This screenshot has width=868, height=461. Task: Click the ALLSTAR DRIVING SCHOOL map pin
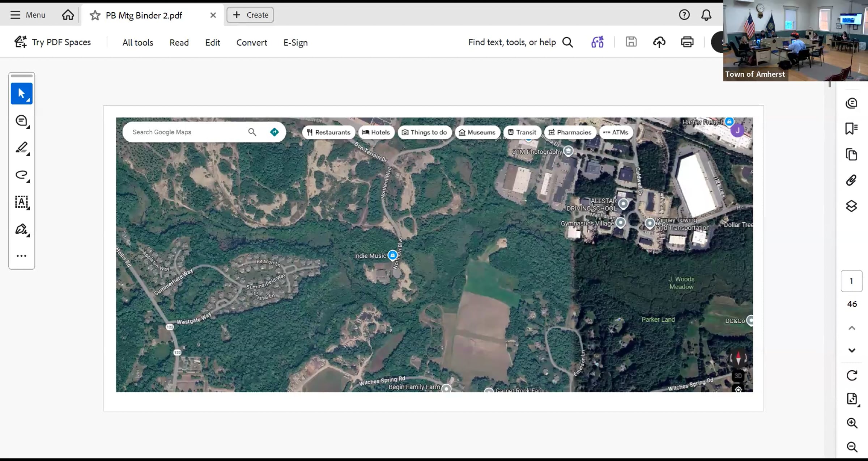(623, 204)
